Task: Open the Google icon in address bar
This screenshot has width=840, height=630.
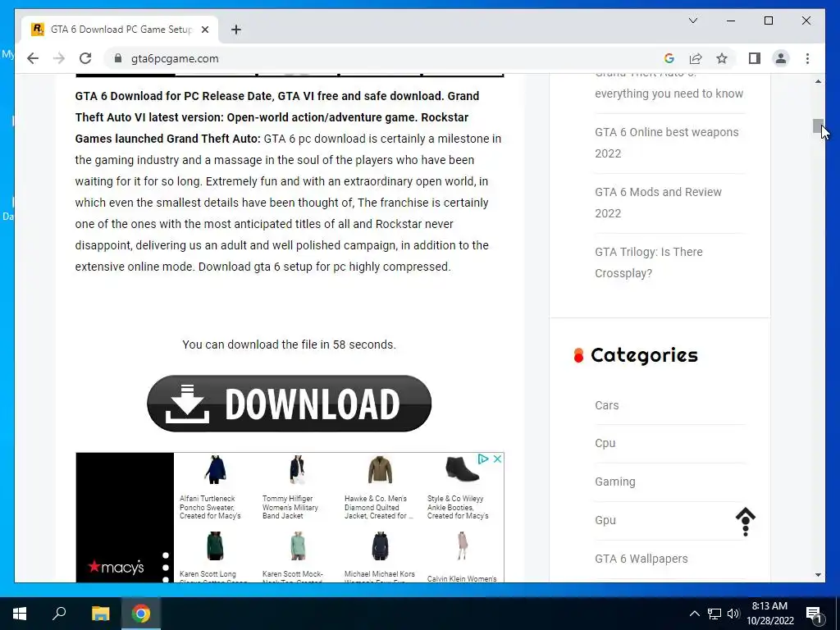Action: (669, 58)
